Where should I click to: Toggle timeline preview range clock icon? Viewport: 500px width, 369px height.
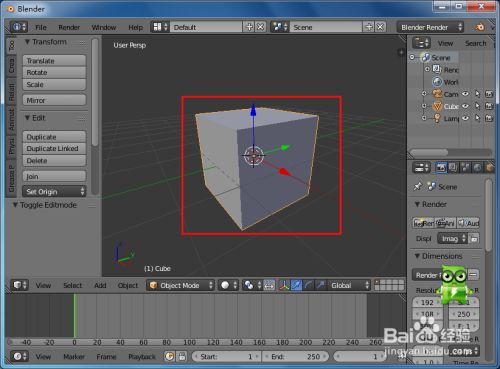click(169, 356)
